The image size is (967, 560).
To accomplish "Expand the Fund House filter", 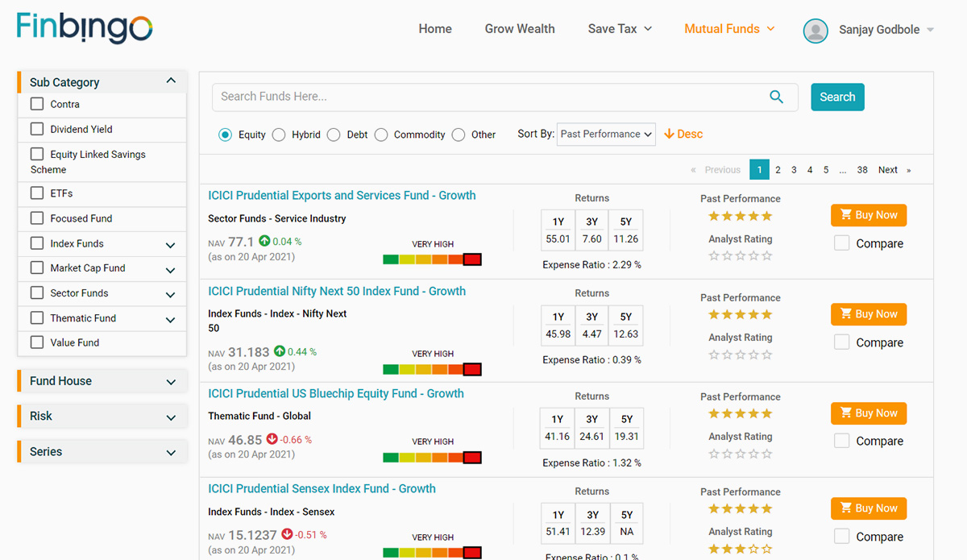I will (102, 381).
